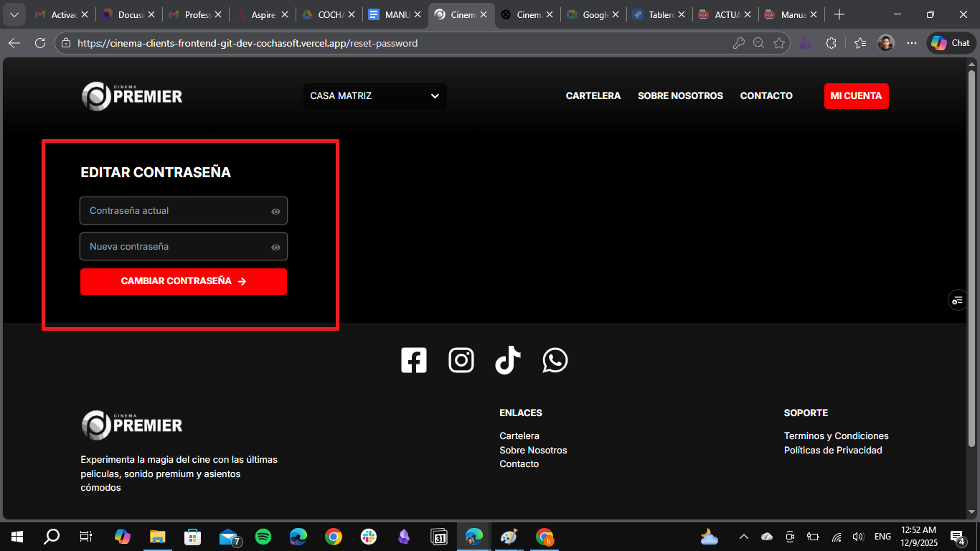Go to CARTELERA in navigation menu
Viewport: 980px width, 551px height.
click(x=593, y=96)
